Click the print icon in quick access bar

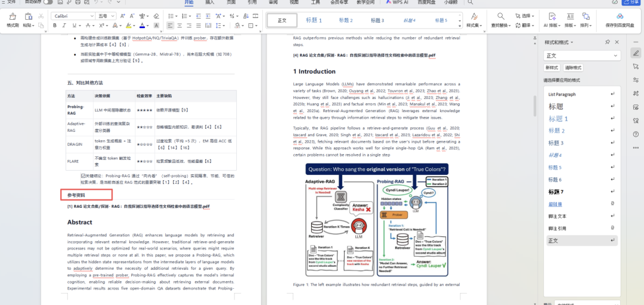(78, 2)
